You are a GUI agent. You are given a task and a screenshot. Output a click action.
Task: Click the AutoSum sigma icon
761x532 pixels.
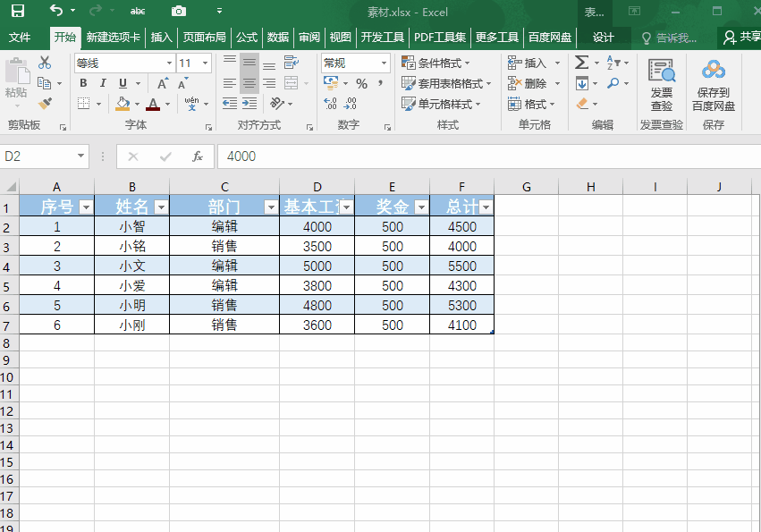pos(581,63)
